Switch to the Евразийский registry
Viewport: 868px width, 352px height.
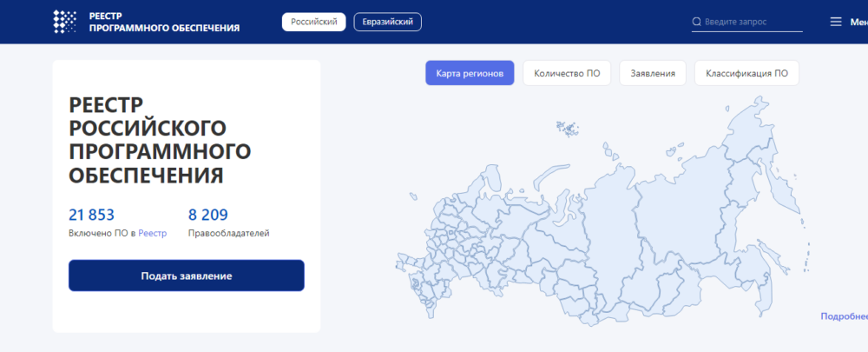pos(387,23)
